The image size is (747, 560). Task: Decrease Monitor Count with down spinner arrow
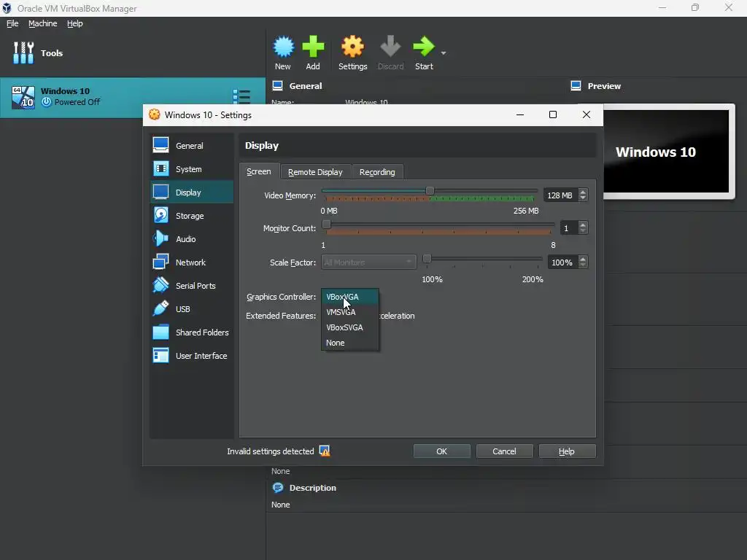tap(583, 231)
